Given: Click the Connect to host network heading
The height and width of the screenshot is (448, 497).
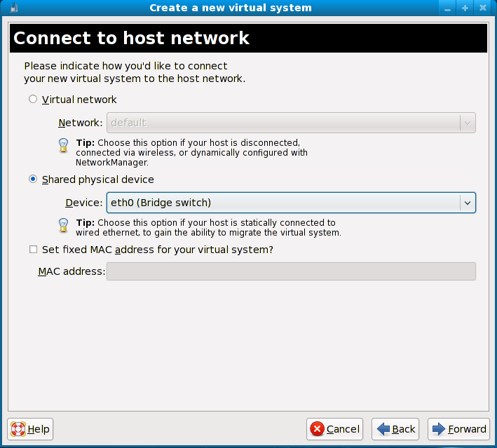Looking at the screenshot, I should (132, 38).
